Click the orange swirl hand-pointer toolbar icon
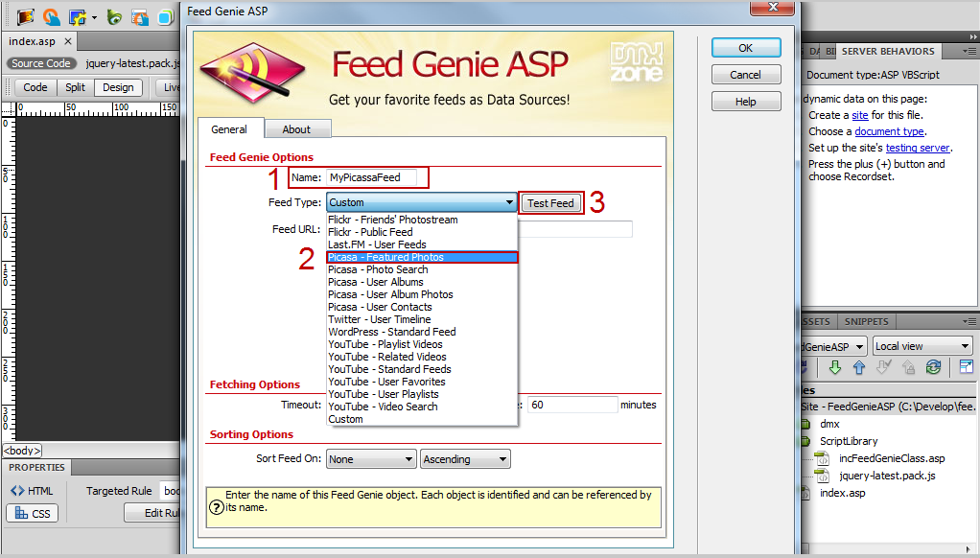 point(51,17)
